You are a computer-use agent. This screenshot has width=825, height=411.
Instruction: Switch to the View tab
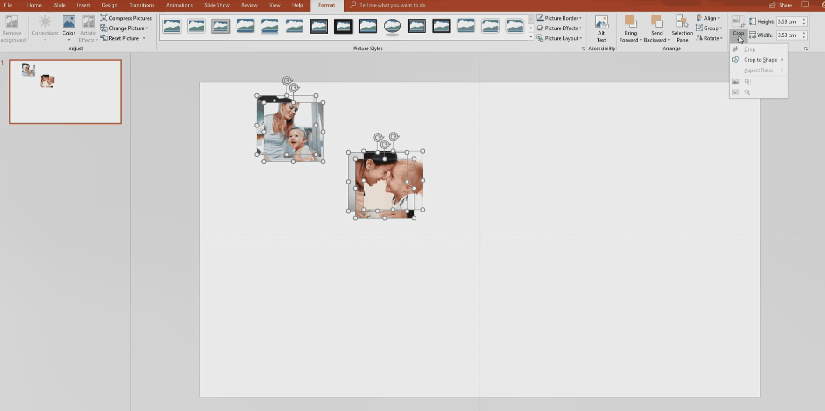[275, 5]
